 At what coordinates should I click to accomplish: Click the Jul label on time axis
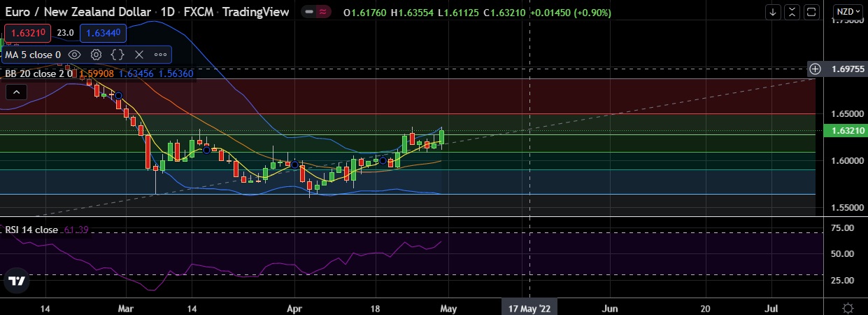[773, 308]
